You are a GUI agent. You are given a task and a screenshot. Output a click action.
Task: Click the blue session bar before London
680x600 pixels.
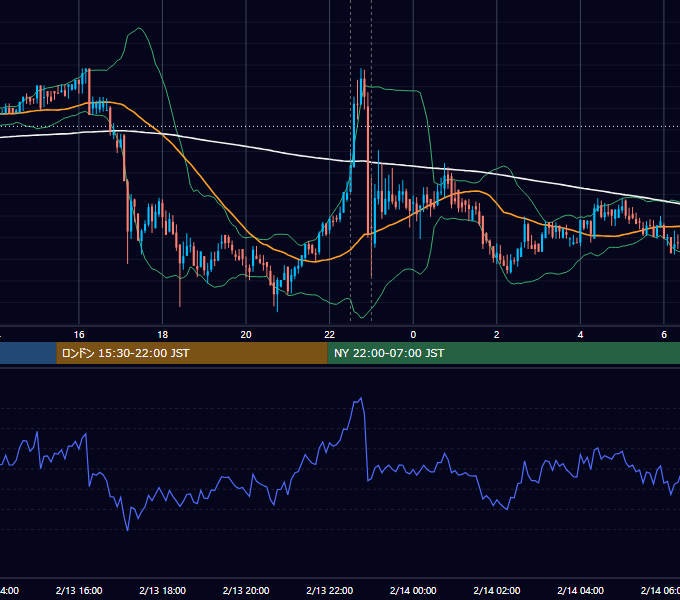[x=28, y=353]
